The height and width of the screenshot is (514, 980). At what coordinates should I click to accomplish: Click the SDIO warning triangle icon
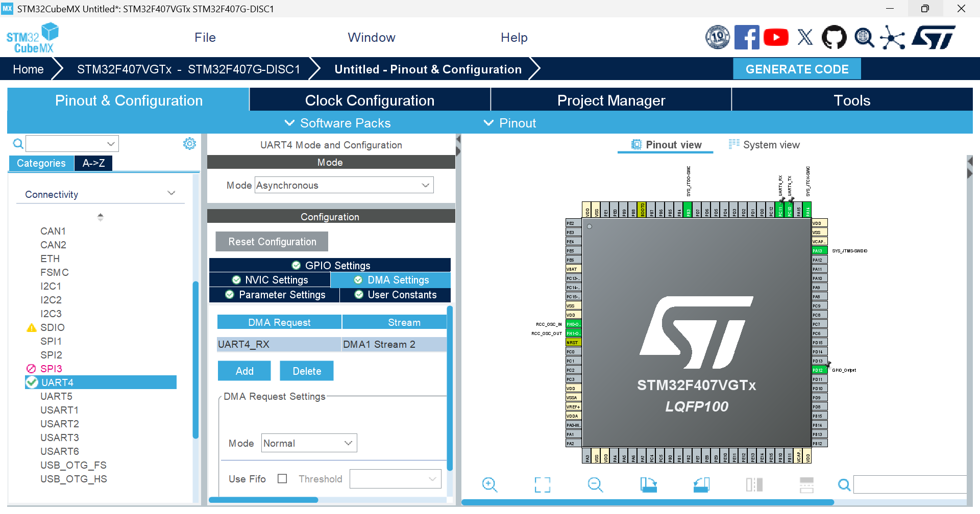point(32,327)
